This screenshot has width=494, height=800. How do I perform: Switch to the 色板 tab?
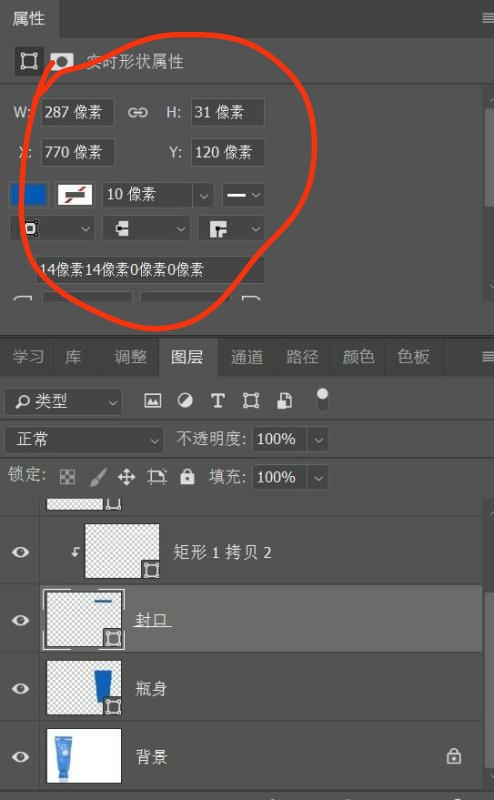(x=413, y=357)
